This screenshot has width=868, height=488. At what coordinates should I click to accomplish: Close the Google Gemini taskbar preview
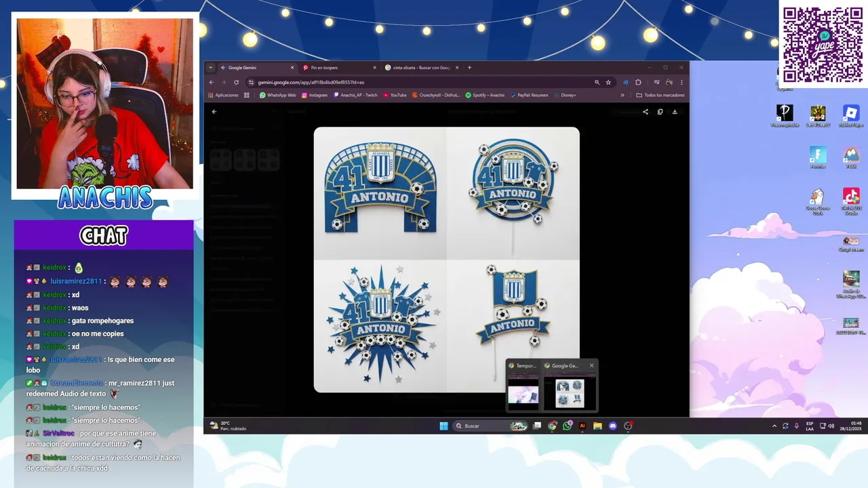(x=591, y=365)
